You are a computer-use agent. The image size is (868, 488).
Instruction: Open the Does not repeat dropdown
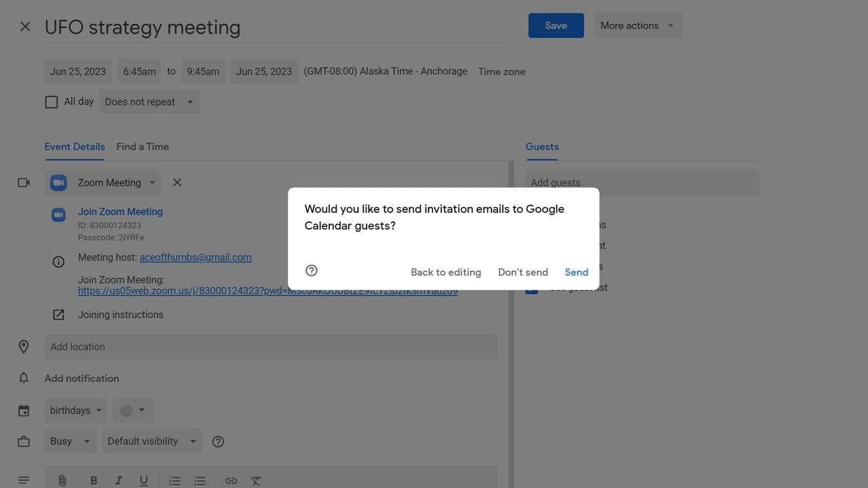(150, 102)
